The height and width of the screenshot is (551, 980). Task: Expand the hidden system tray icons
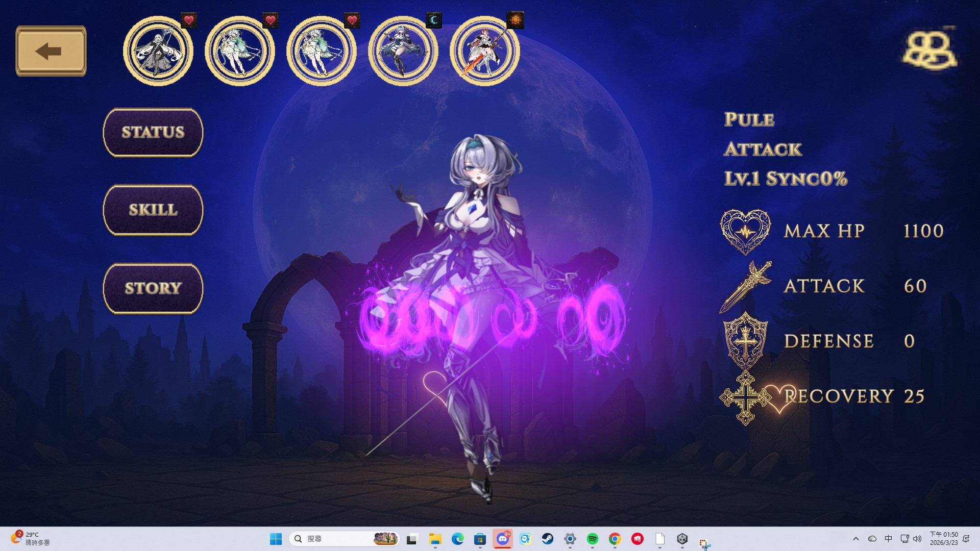(856, 539)
